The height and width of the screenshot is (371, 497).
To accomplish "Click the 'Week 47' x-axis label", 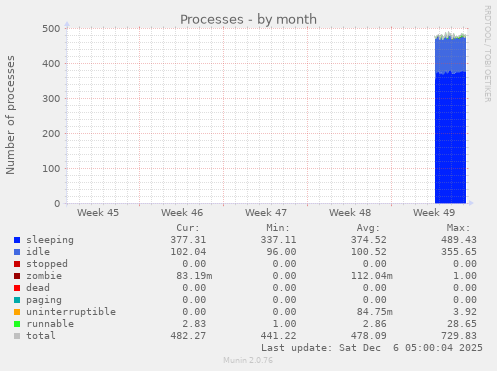I will 266,213.
